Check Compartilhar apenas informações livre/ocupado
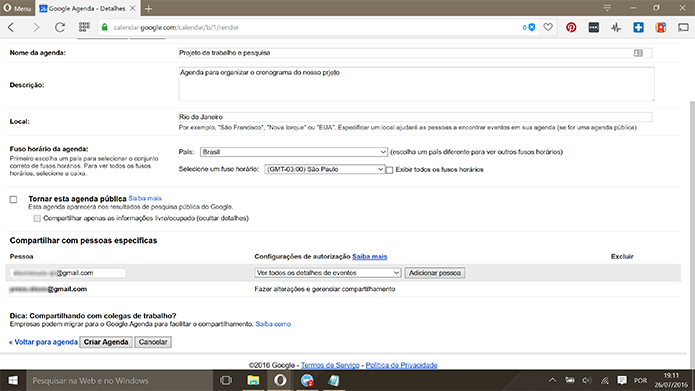The image size is (695, 391). (37, 218)
